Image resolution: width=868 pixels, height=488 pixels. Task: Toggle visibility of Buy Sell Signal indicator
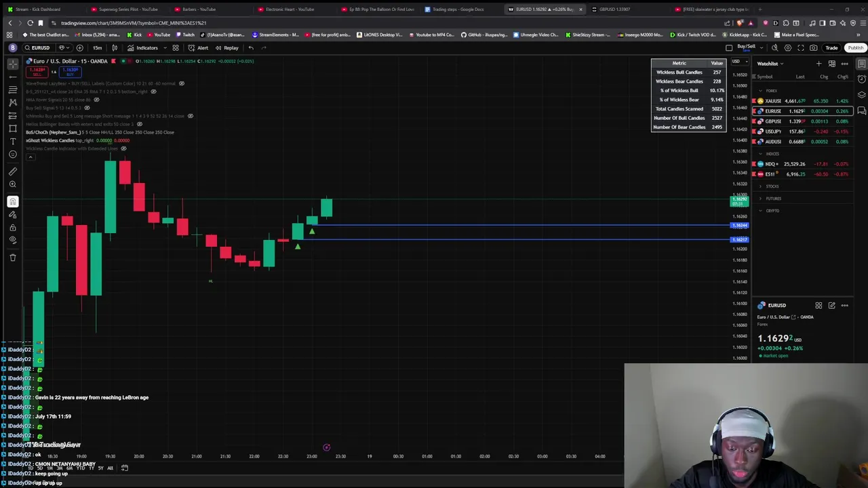(87, 108)
